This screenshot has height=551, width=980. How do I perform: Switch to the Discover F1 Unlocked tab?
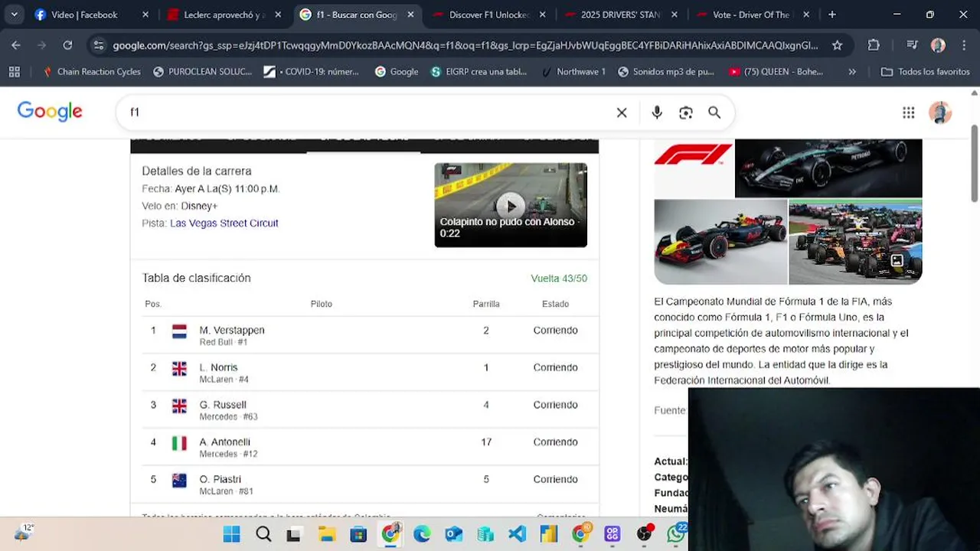click(x=488, y=15)
